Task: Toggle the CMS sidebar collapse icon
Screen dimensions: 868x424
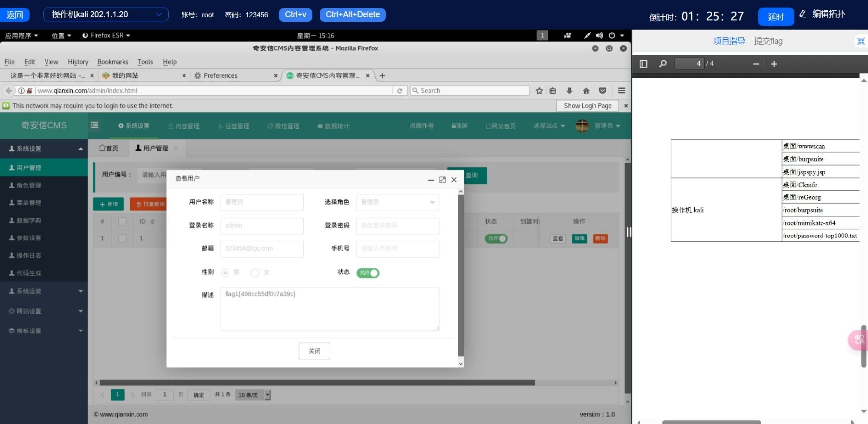Action: click(94, 126)
